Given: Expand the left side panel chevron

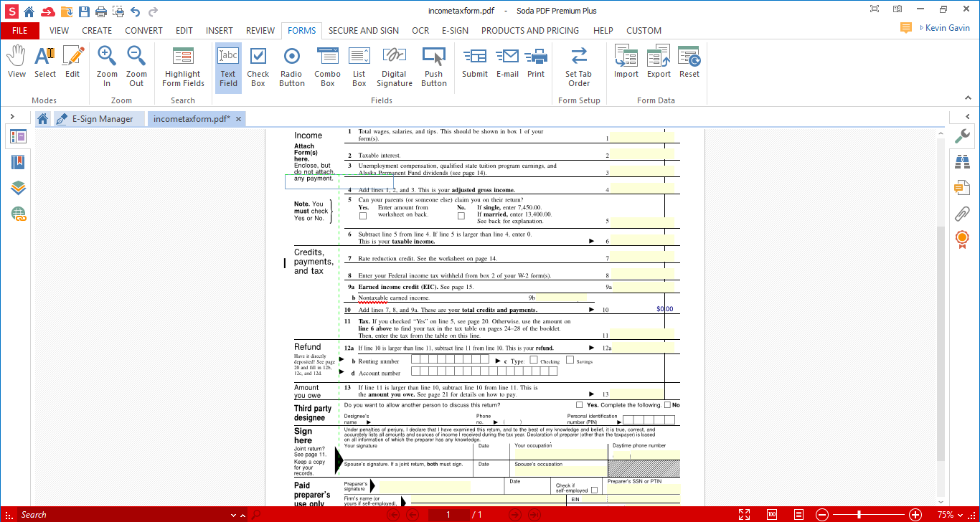Looking at the screenshot, I should pyautogui.click(x=12, y=116).
